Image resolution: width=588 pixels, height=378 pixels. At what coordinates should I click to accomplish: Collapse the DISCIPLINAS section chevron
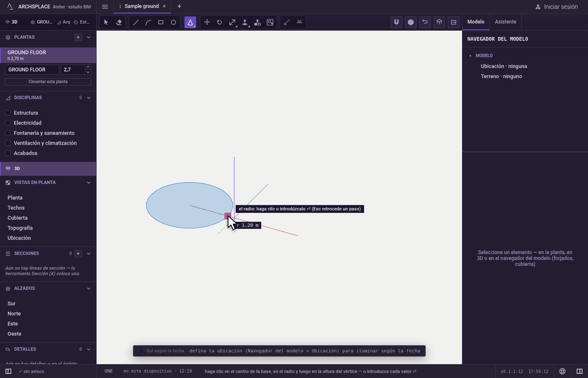pyautogui.click(x=89, y=98)
